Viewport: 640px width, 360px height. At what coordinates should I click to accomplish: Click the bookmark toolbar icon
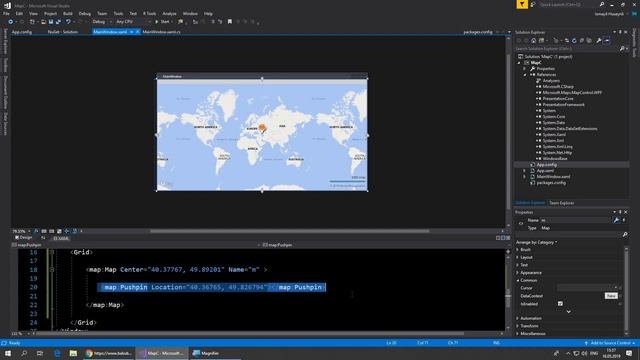(230, 22)
